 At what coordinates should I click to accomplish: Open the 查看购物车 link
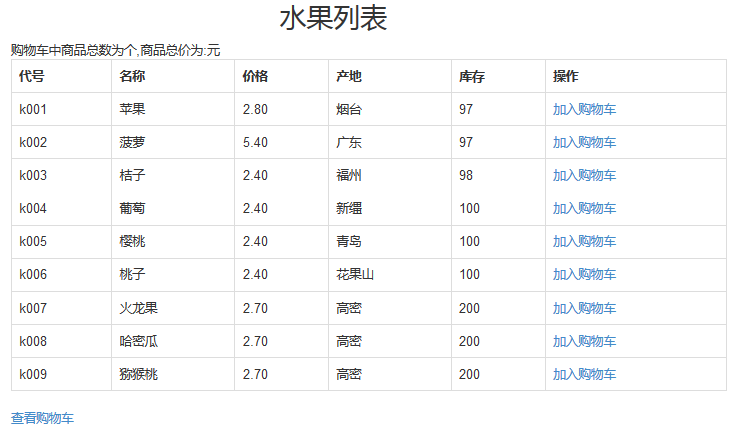click(42, 418)
